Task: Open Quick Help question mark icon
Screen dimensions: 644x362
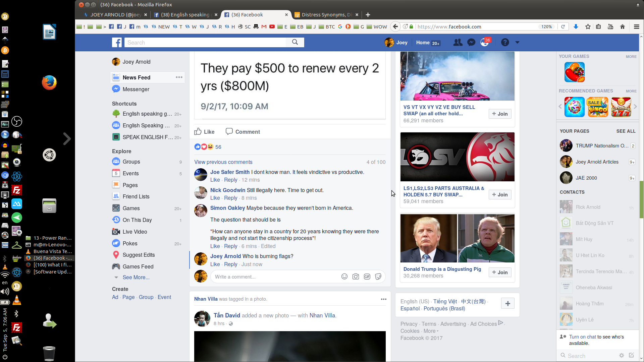Action: pyautogui.click(x=505, y=42)
